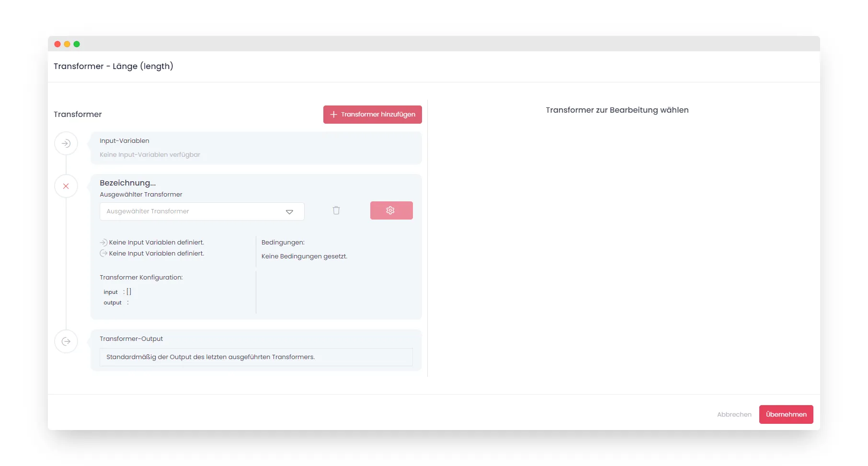Click the Transformer-Output arrow circle icon
Viewport: 868px width, 466px height.
click(66, 341)
